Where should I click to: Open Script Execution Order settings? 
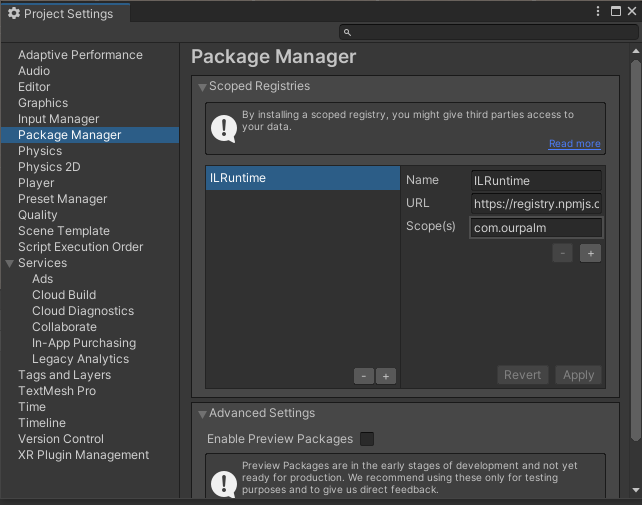click(x=81, y=247)
